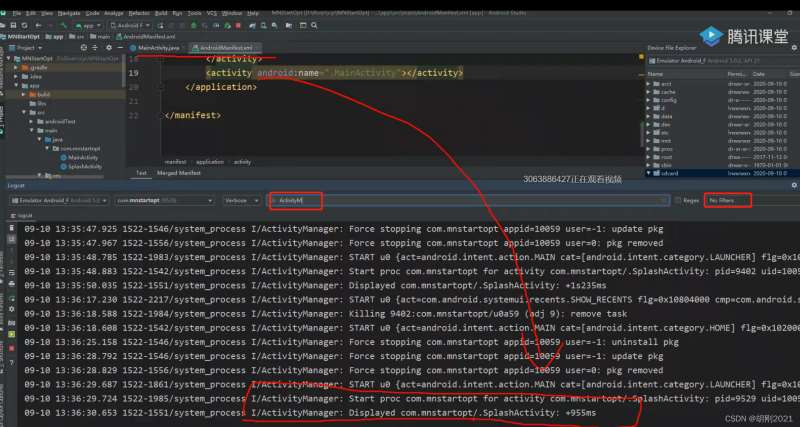Click the Save All toolbar icon

13,26
